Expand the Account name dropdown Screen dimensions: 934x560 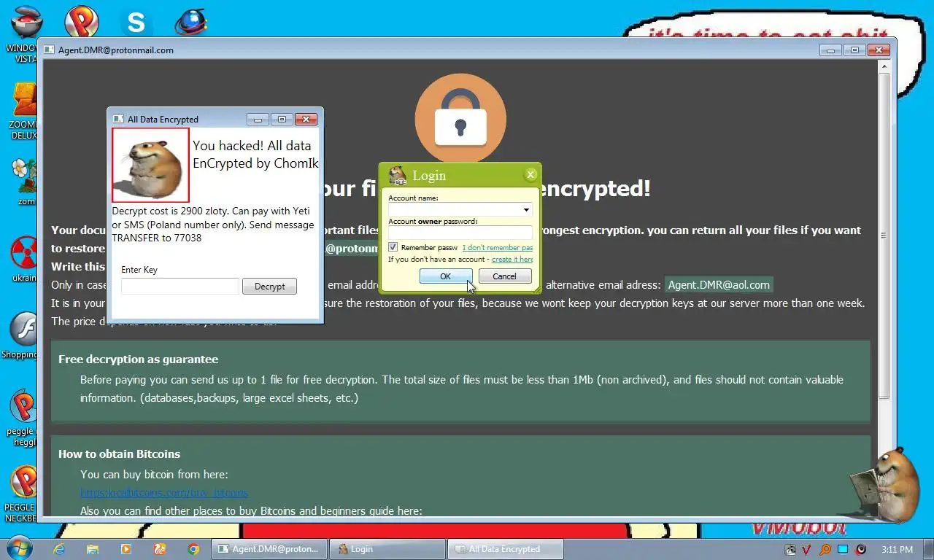pyautogui.click(x=526, y=210)
